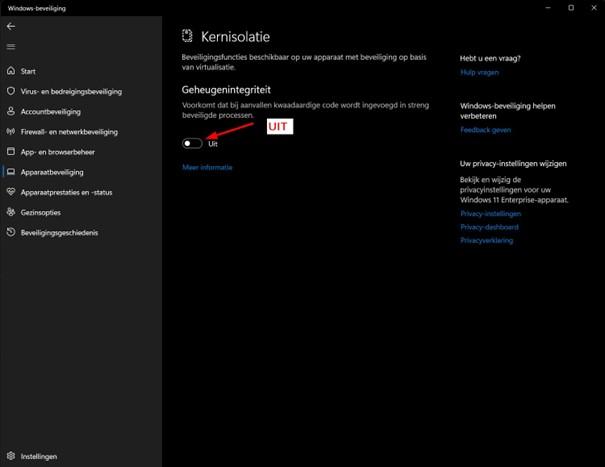The image size is (605, 467).
Task: Click the Firewall antenna icon
Action: [11, 132]
